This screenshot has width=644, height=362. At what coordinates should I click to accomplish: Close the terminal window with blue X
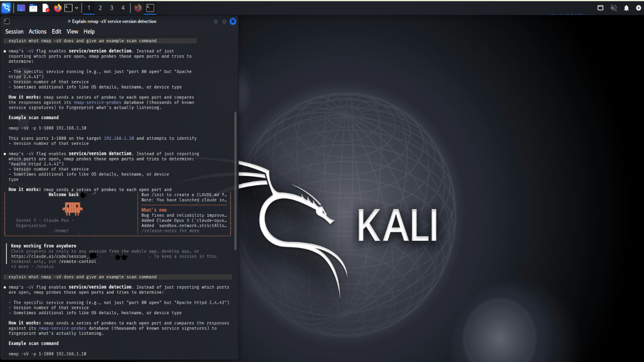pos(233,22)
